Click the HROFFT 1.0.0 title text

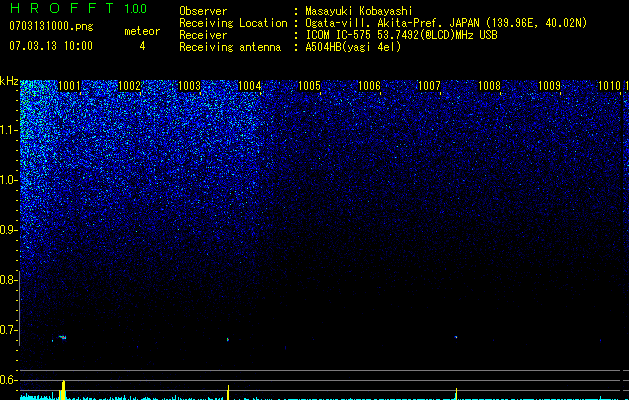pyautogui.click(x=78, y=8)
